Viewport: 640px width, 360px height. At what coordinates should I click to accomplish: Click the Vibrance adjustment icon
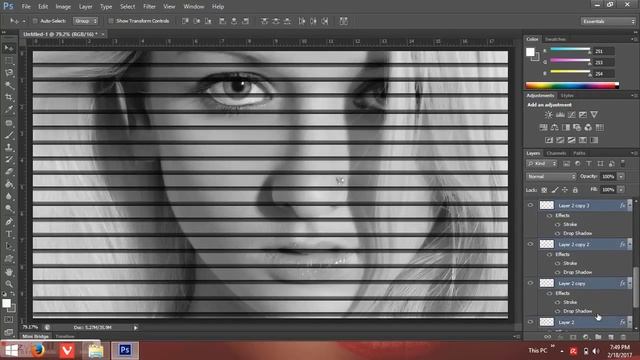pyautogui.click(x=594, y=115)
